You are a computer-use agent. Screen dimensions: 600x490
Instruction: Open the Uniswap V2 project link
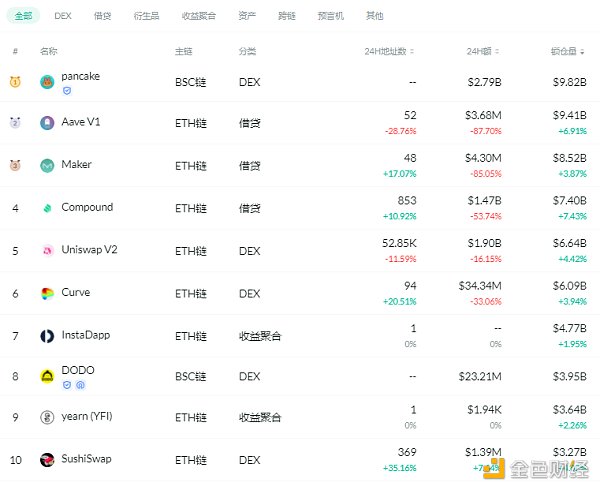coord(90,250)
